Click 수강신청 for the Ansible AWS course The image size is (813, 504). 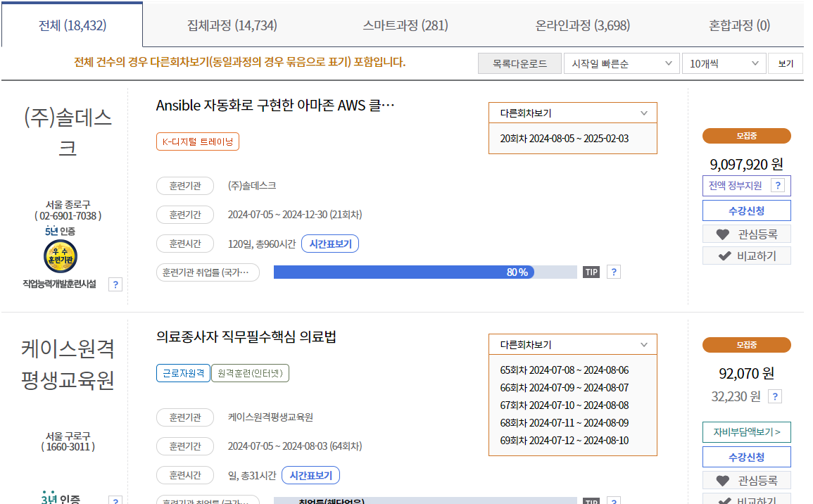[x=746, y=210]
